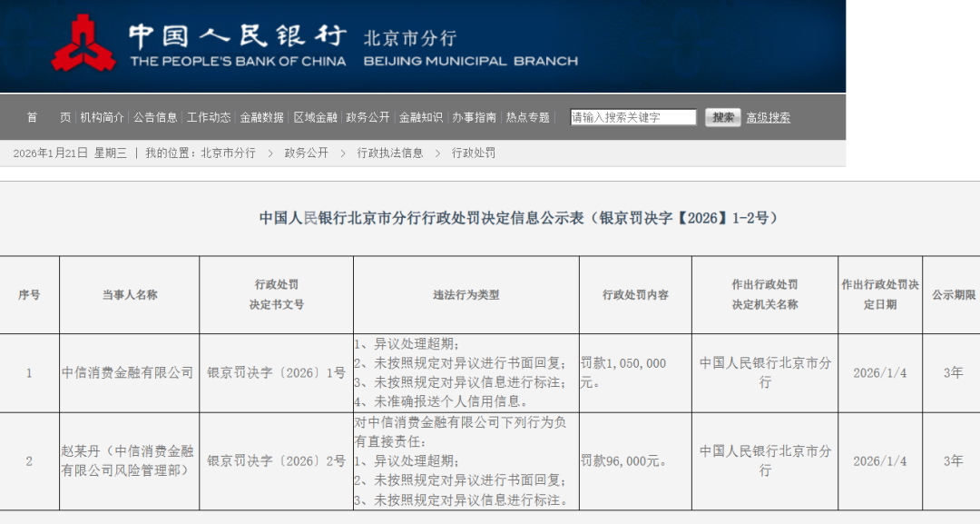Click the text 对中信消费金融有限公司下列行为负有直接责任

[x=461, y=431]
